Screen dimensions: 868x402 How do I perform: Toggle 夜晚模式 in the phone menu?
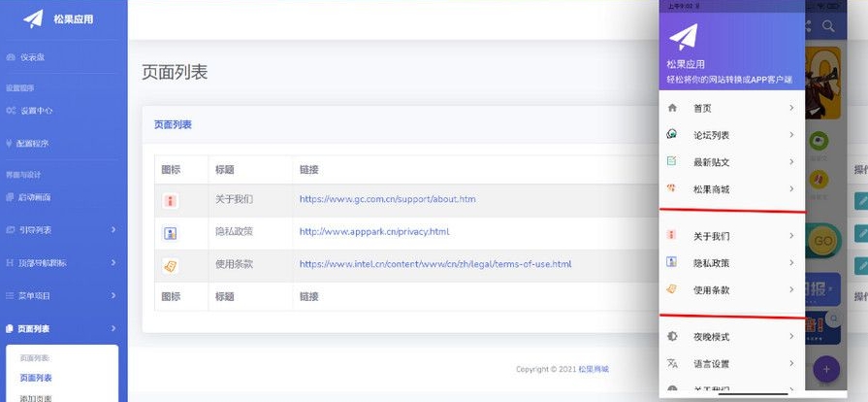click(732, 337)
